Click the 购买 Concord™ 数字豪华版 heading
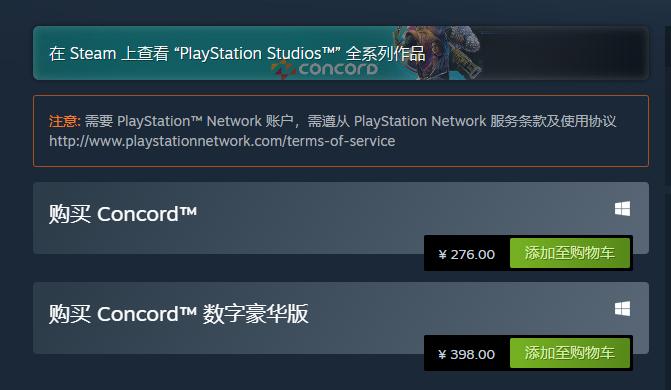Screen dimensions: 671x390 point(178,314)
